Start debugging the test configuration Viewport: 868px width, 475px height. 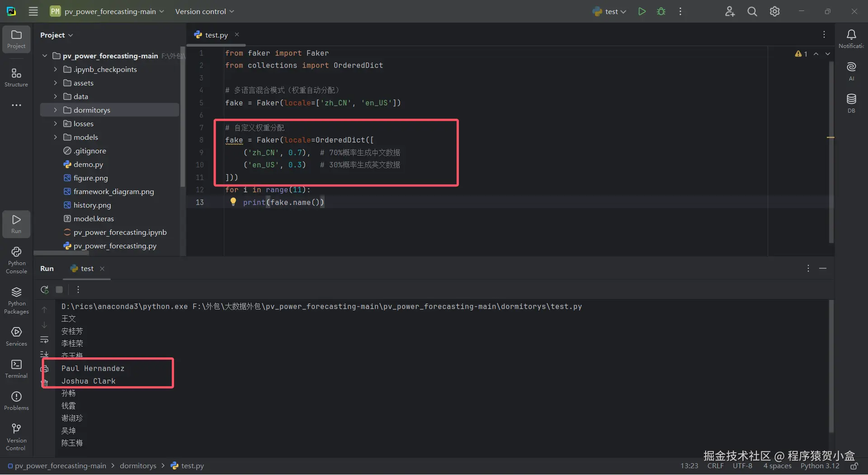click(x=661, y=11)
